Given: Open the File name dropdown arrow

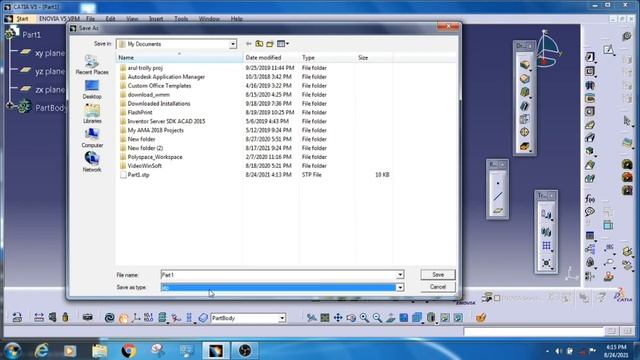Looking at the screenshot, I should 400,275.
